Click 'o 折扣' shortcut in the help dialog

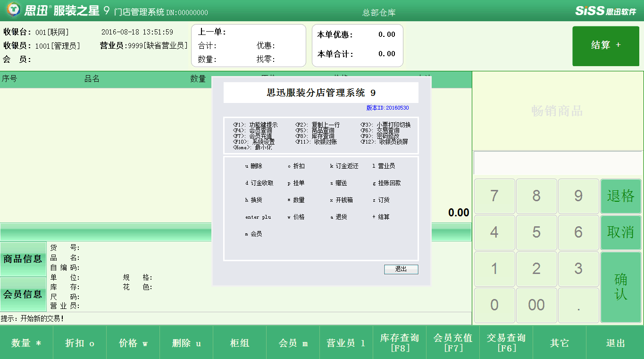coord(296,166)
